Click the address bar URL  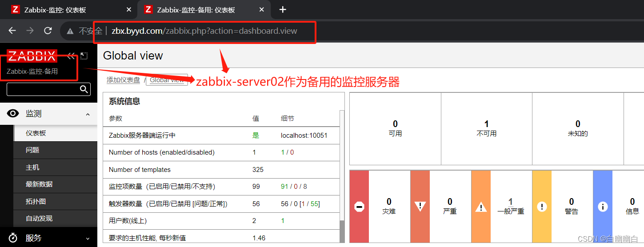pyautogui.click(x=204, y=31)
